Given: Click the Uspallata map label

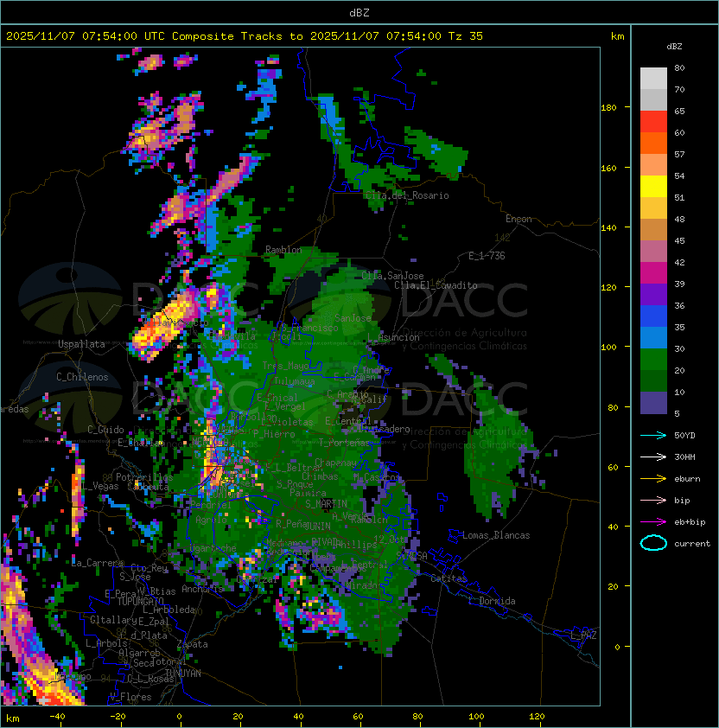Looking at the screenshot, I should coord(81,344).
